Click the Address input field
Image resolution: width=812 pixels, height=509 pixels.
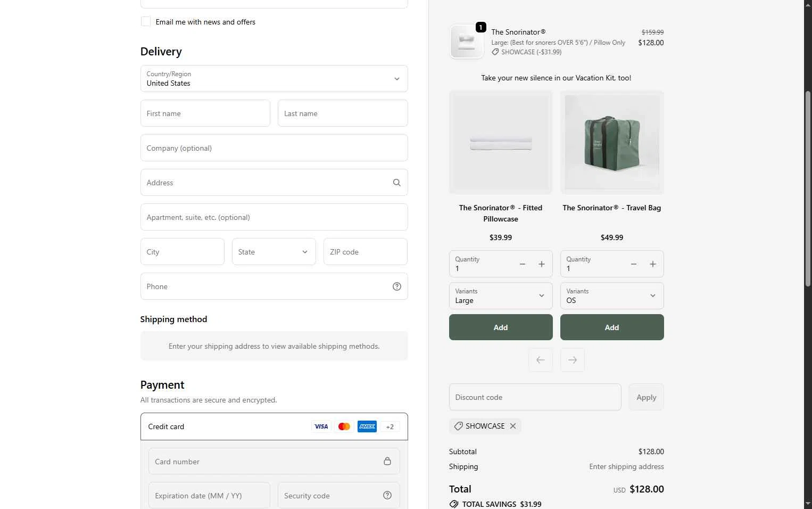coord(274,183)
